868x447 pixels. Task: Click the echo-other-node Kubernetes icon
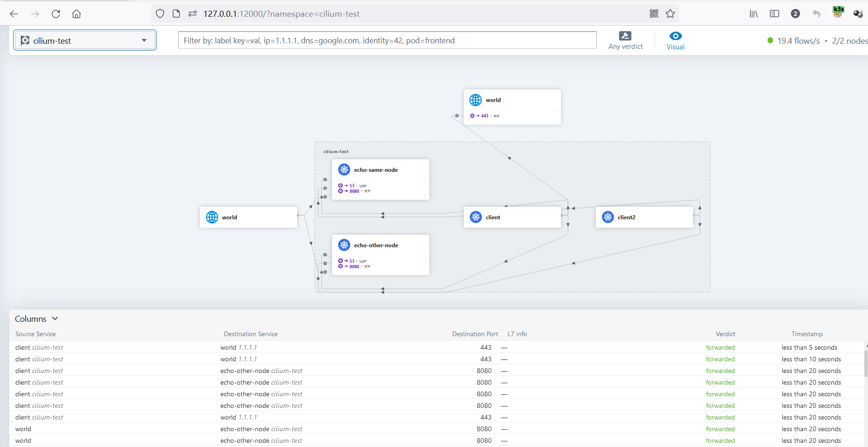(x=344, y=245)
